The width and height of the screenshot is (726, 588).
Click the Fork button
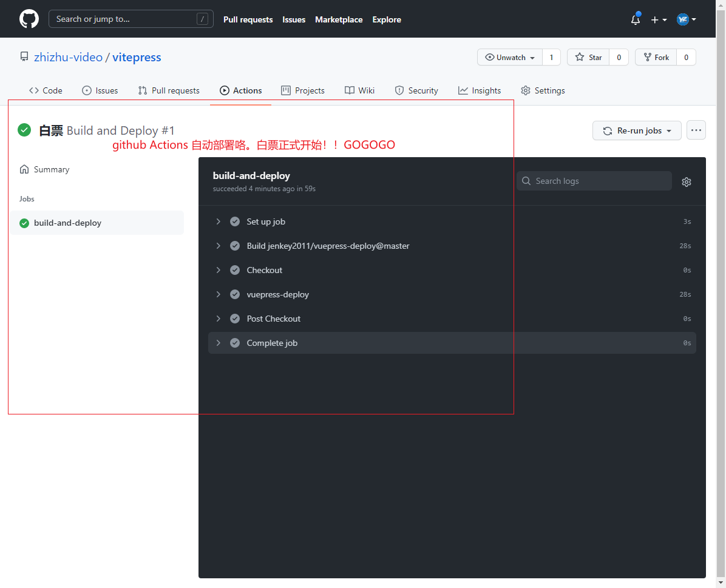(656, 58)
